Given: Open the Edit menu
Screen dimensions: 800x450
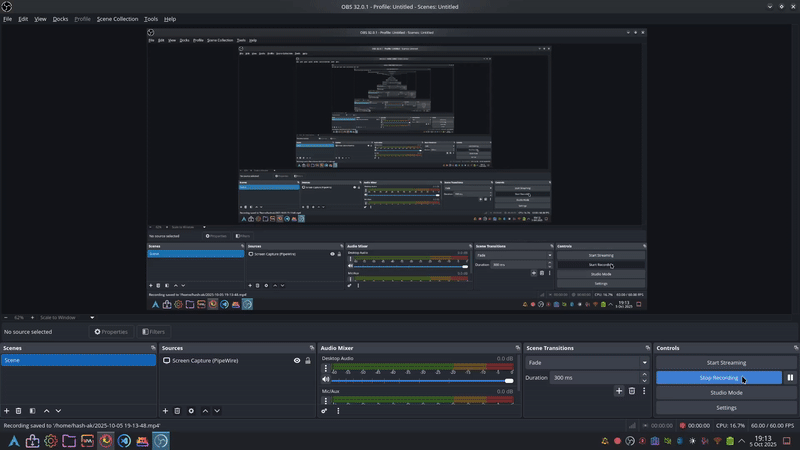Looking at the screenshot, I should (23, 19).
